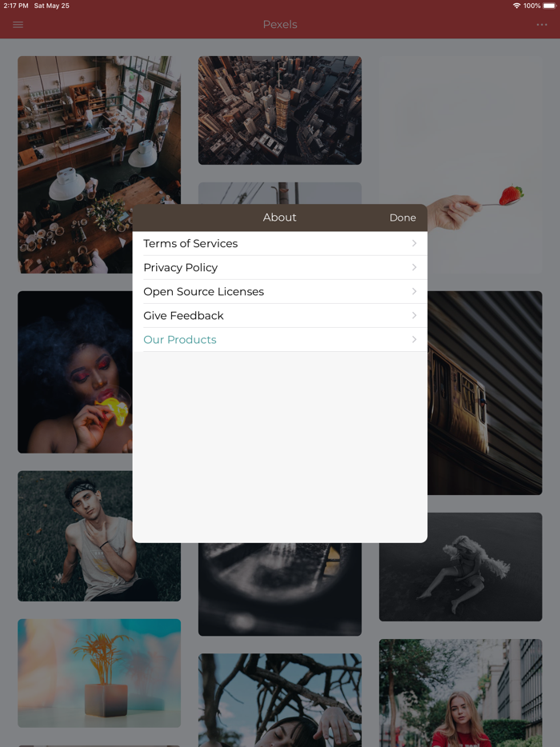This screenshot has width=560, height=747.
Task: Choose Give Feedback option
Action: [280, 315]
